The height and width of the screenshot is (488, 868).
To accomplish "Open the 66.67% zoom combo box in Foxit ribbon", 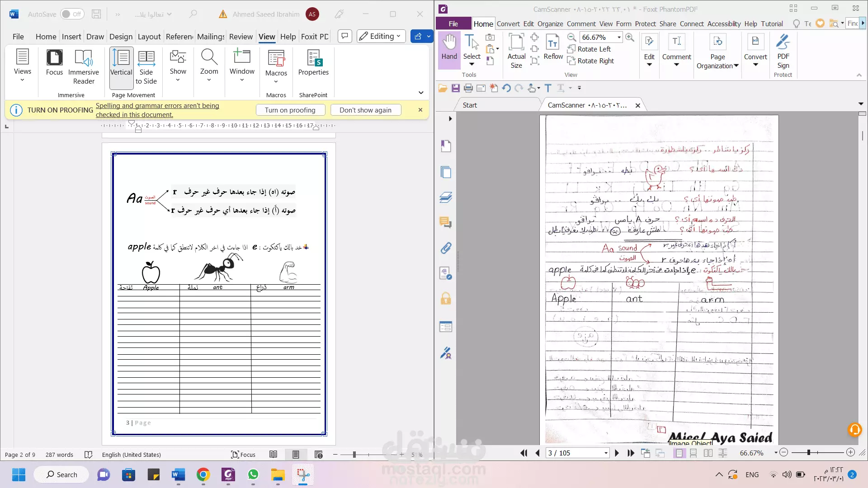I will 619,37.
